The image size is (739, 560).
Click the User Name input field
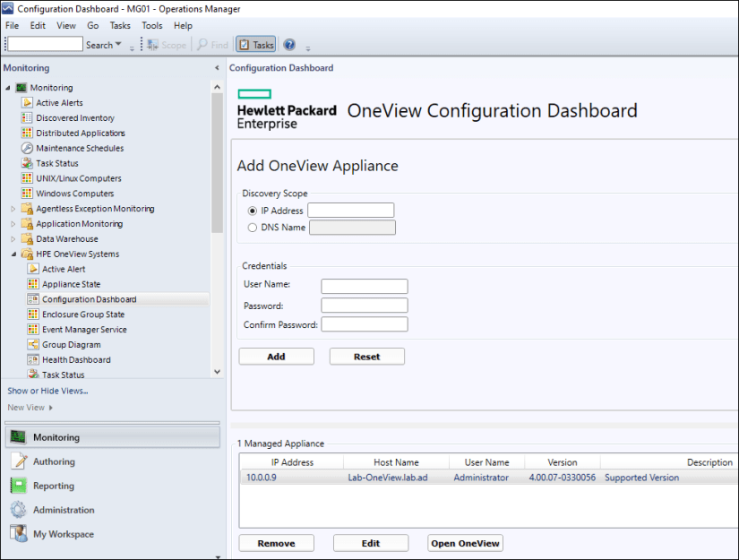(x=365, y=286)
